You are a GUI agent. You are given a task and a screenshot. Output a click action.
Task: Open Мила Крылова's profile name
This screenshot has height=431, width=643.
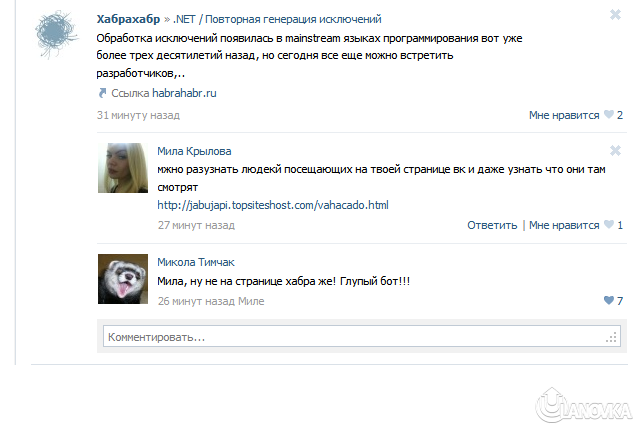[194, 151]
